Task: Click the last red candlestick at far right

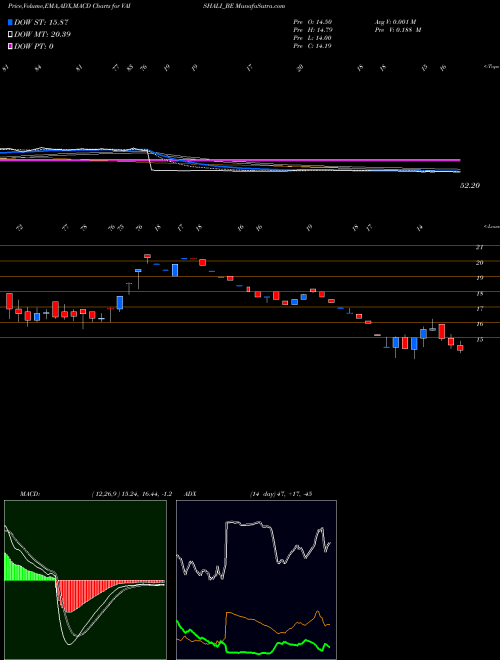Action: [x=460, y=348]
